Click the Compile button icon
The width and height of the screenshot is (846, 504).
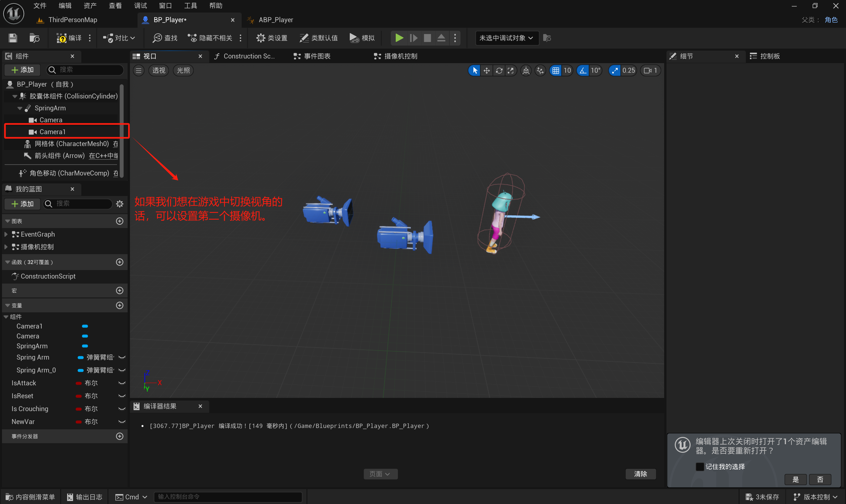click(61, 38)
